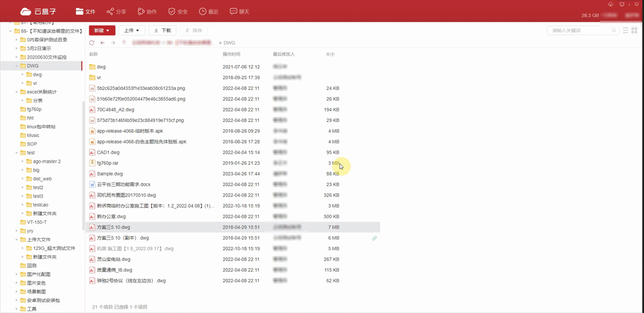Select the SOP tree folder
This screenshot has width=644, height=313.
pyautogui.click(x=32, y=144)
